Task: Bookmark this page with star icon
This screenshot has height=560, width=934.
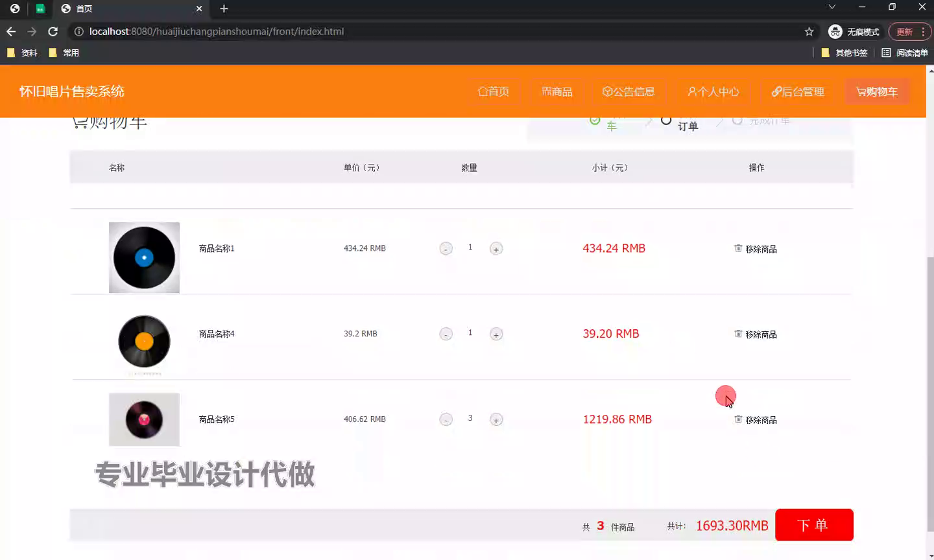Action: click(809, 31)
